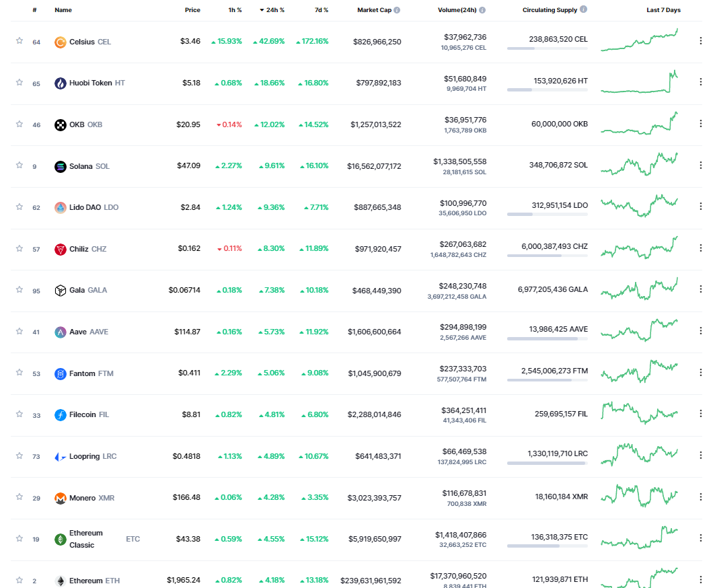Expand the options menu for Loopring row
This screenshot has width=715, height=588.
(700, 456)
